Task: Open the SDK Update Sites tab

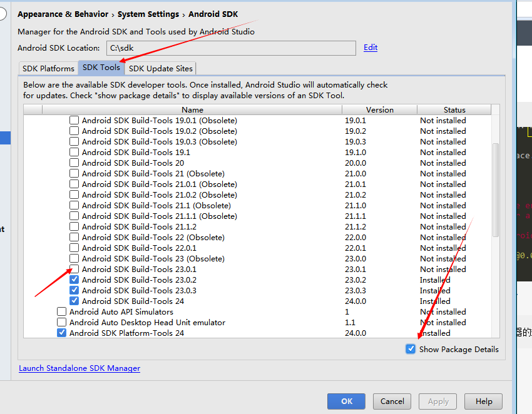Action: point(160,69)
